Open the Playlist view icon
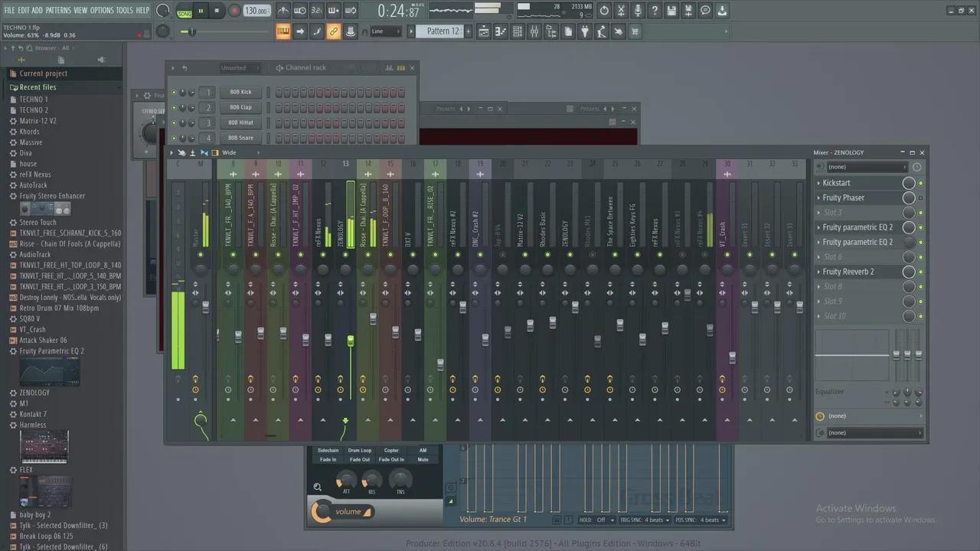This screenshot has width=980, height=551. click(x=485, y=31)
